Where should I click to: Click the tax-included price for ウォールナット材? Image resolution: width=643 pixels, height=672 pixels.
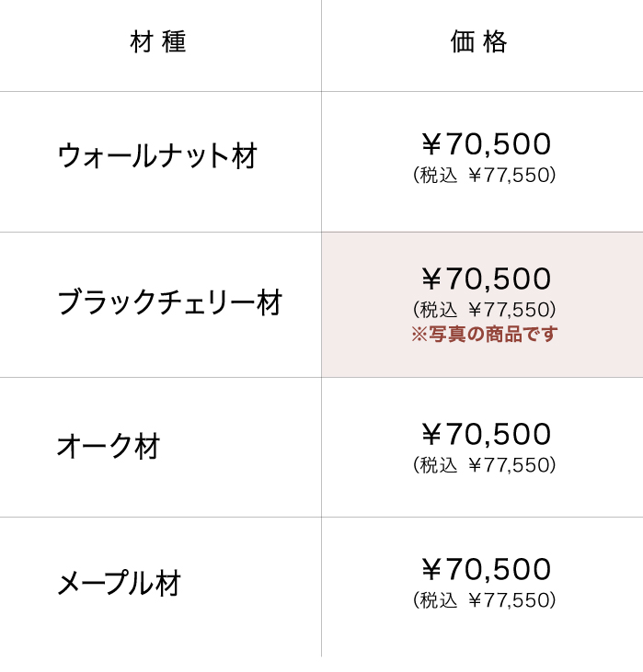[485, 175]
